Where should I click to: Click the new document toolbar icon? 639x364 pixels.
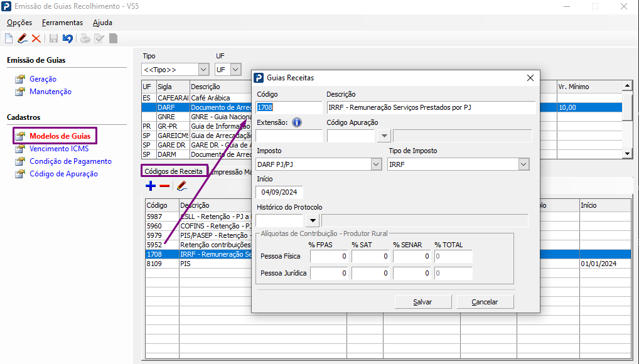9,38
